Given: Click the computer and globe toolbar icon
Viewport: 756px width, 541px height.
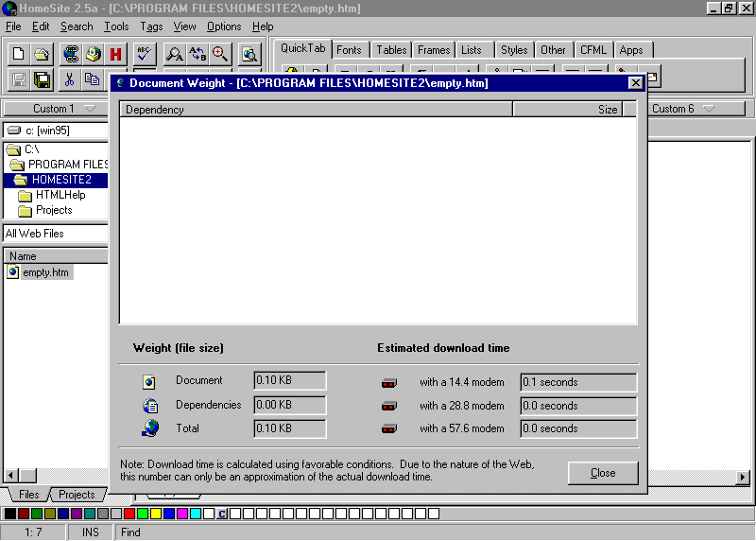Looking at the screenshot, I should [x=94, y=54].
